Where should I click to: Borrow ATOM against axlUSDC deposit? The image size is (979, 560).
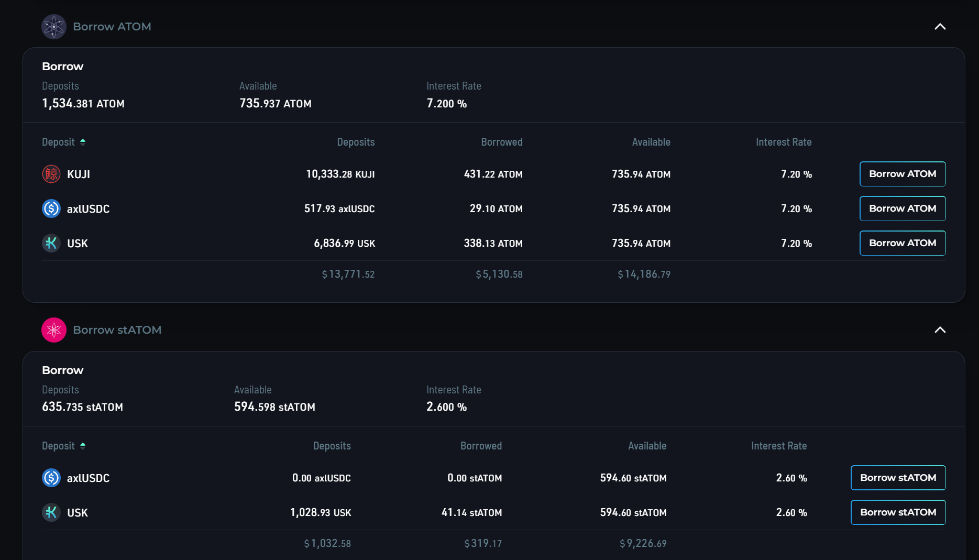[902, 208]
